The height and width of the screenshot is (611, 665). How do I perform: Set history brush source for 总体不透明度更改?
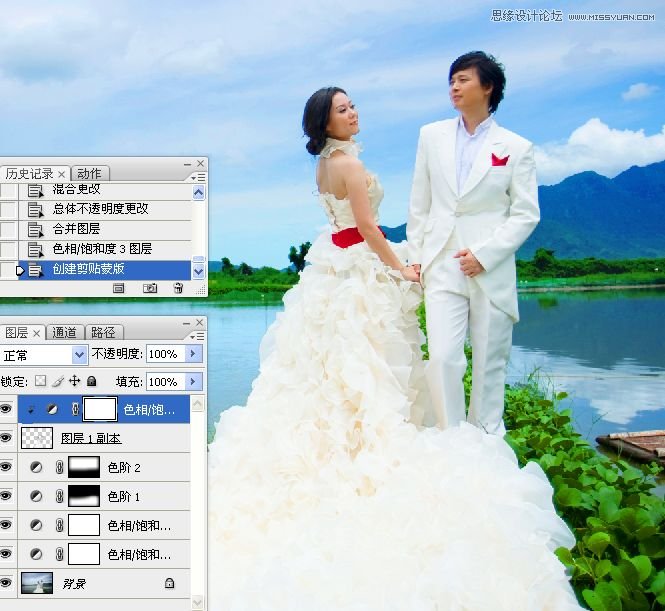[8, 209]
